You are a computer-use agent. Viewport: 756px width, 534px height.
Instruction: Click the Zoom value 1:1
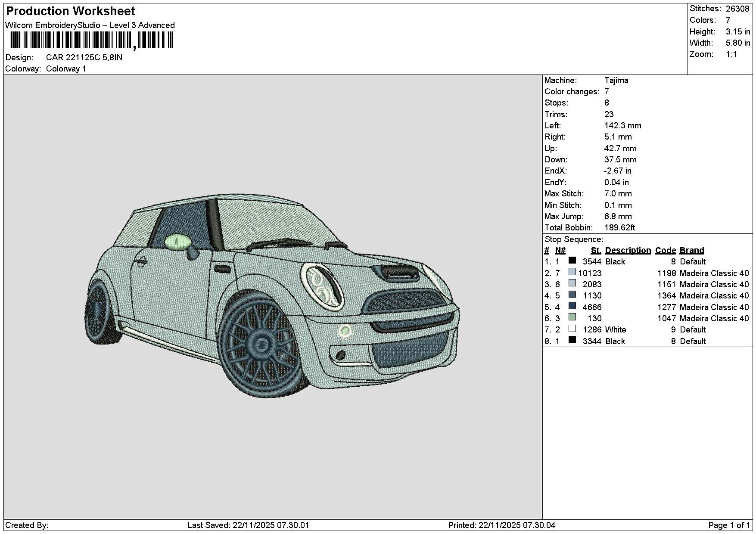(x=731, y=54)
